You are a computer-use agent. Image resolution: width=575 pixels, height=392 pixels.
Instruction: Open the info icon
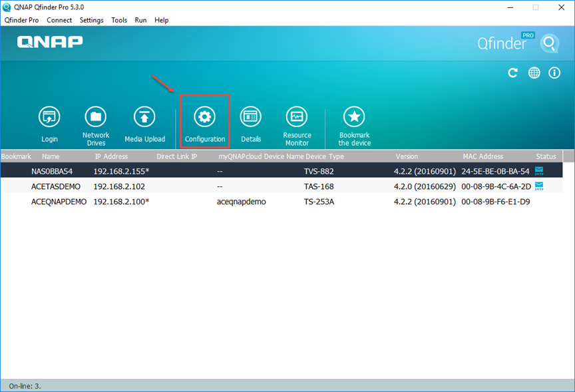coord(554,73)
